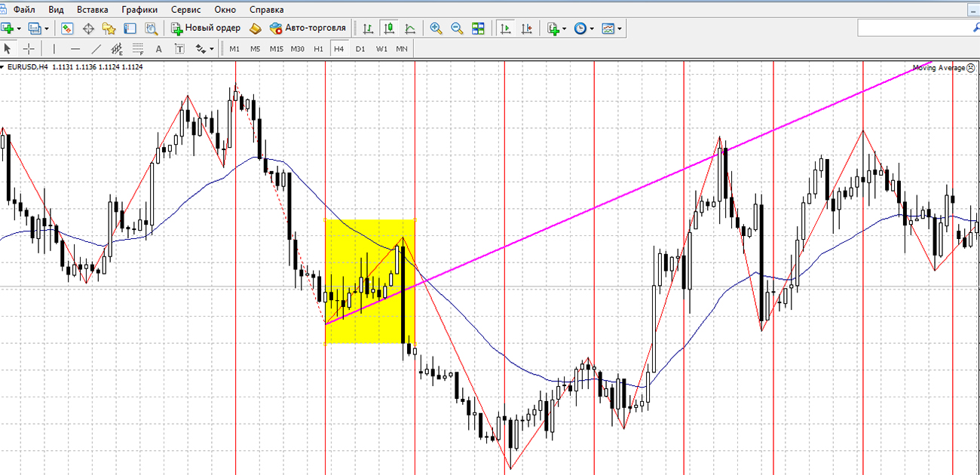Select the trendline drawing tool
Screen dimensions: 980x475
96,49
